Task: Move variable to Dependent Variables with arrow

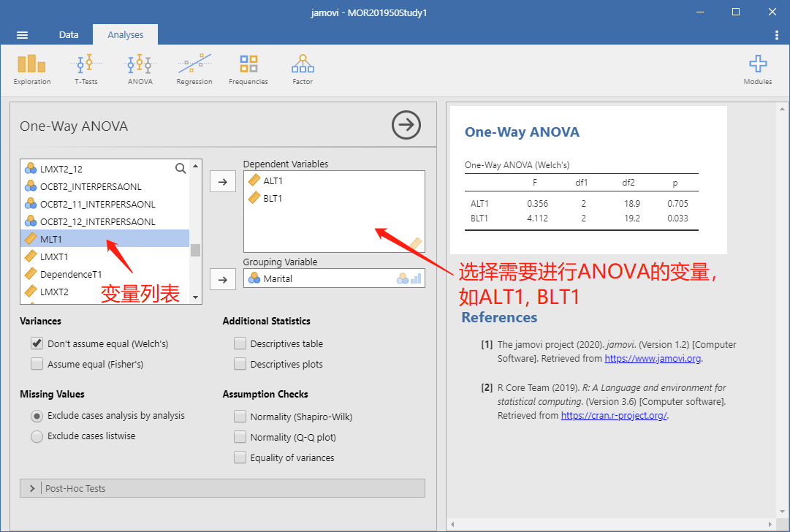Action: pos(223,182)
